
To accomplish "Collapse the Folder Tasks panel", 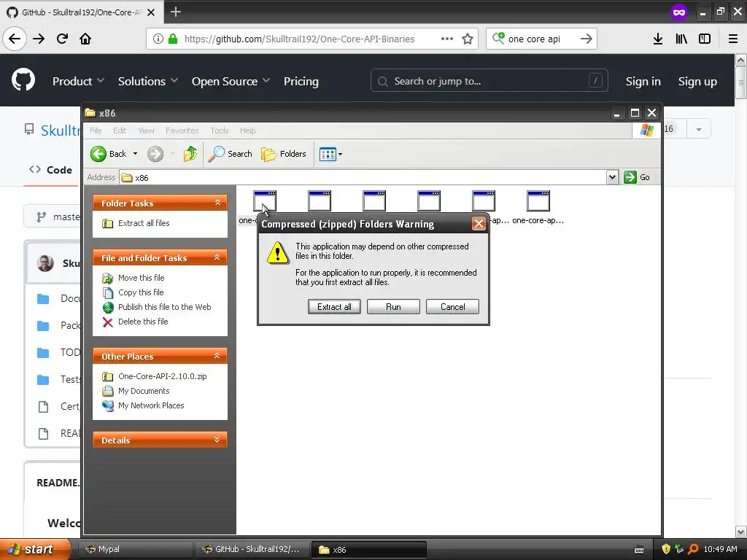I will coord(217,203).
